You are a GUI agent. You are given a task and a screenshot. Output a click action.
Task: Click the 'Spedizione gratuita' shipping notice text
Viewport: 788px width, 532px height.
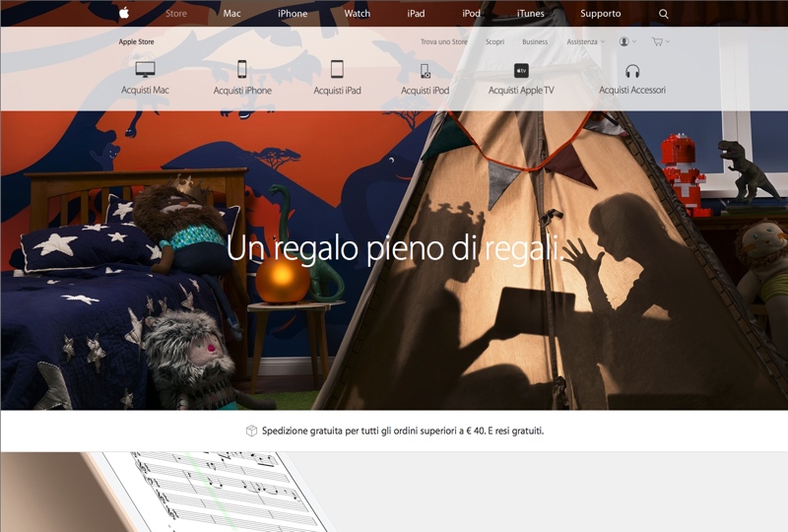(403, 431)
